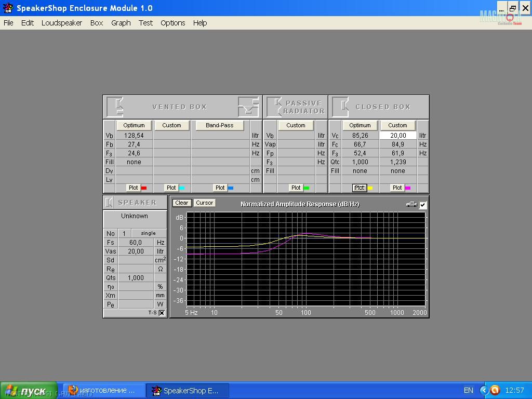Click the Vented Box Optimum button

click(134, 125)
